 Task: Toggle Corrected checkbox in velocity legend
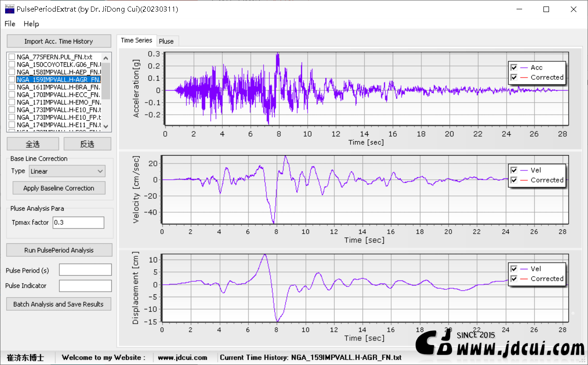[x=514, y=180]
